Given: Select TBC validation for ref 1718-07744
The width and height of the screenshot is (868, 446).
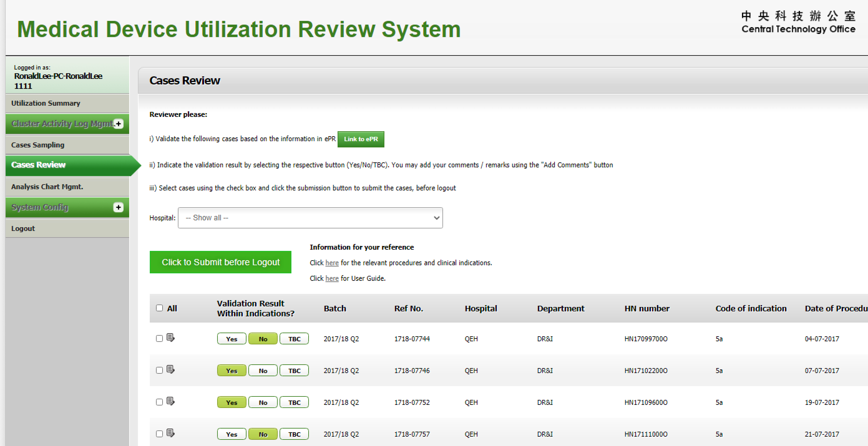Looking at the screenshot, I should 294,338.
